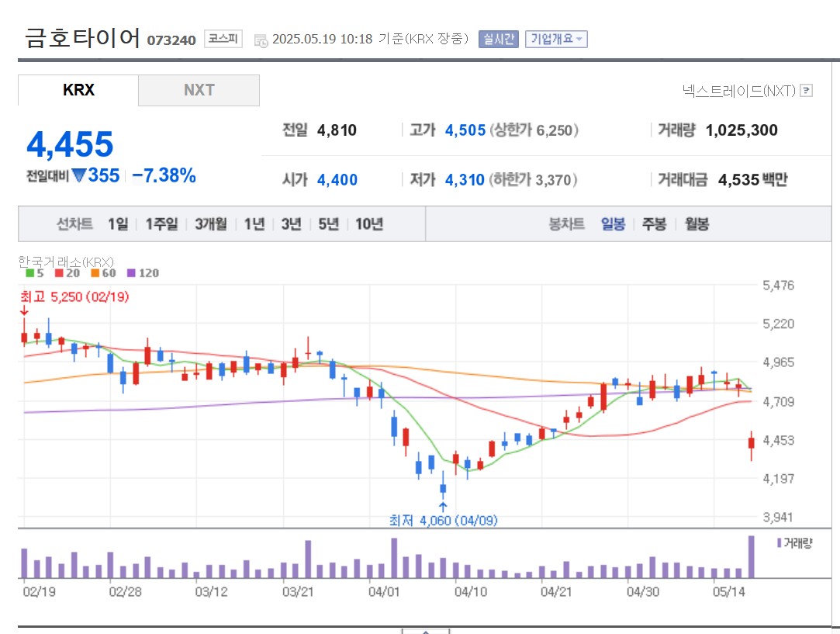This screenshot has width=840, height=634.
Task: Click the blue down-triangle price change icon
Action: coord(78,176)
